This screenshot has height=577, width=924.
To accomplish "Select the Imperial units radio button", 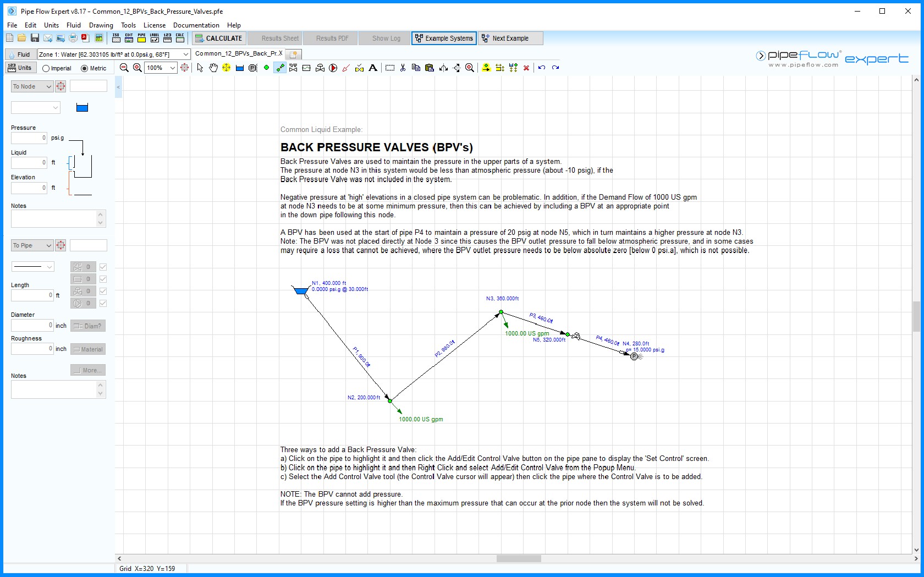I will (46, 68).
